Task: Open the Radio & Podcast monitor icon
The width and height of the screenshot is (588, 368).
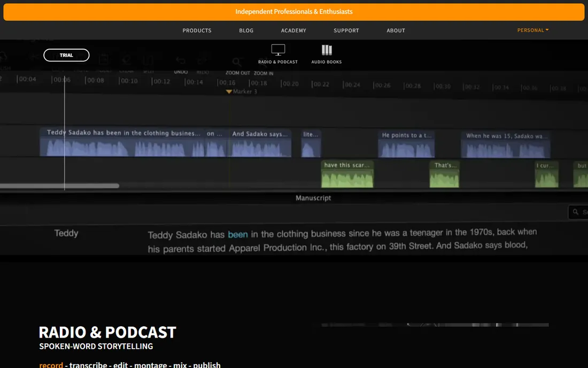Action: coord(278,50)
